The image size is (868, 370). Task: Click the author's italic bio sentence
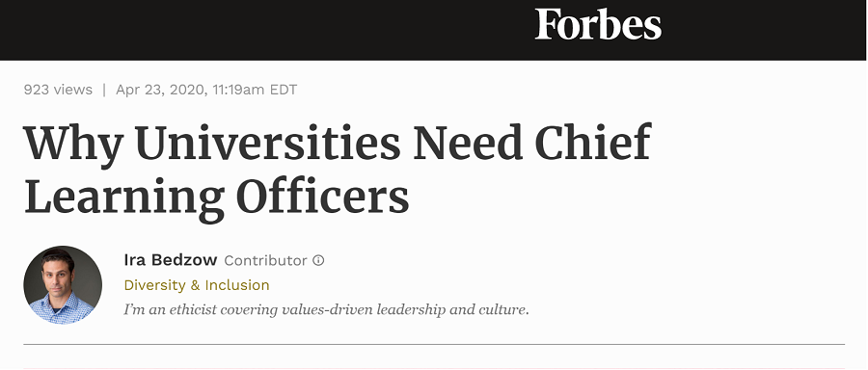(x=326, y=309)
